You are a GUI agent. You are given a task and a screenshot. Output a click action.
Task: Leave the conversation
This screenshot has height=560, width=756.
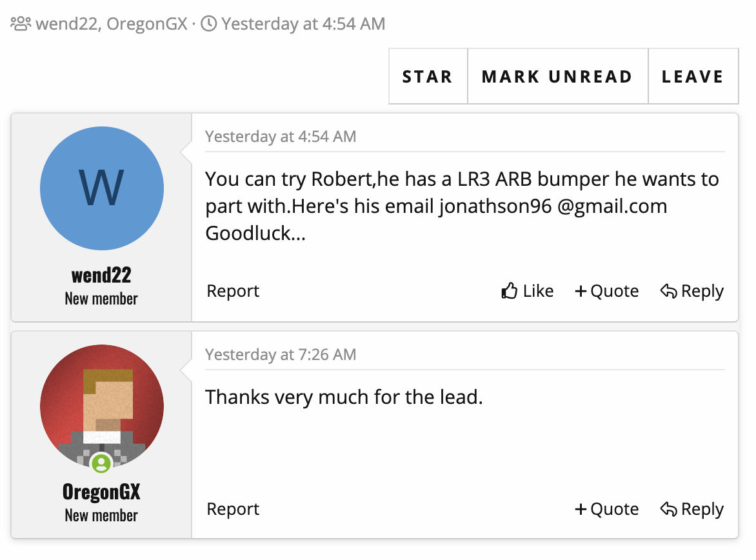pyautogui.click(x=693, y=77)
